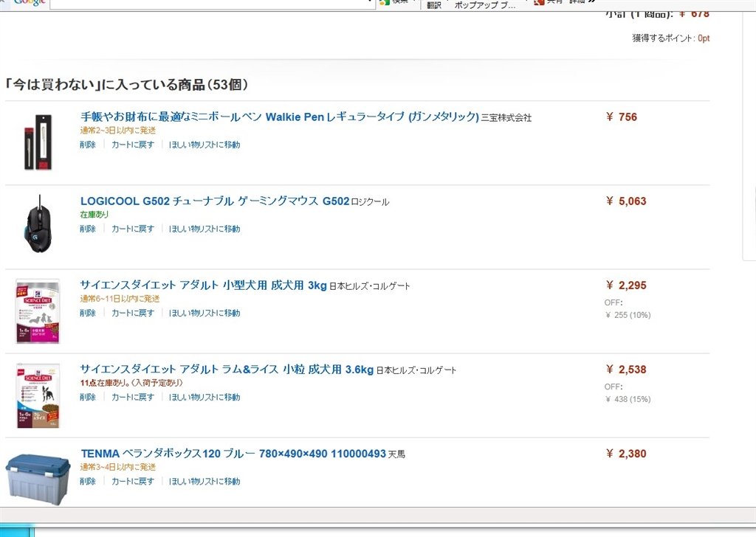This screenshot has height=537, width=756.
Task: Open the TENMA Veranda Box 120 link
Action: coord(233,454)
